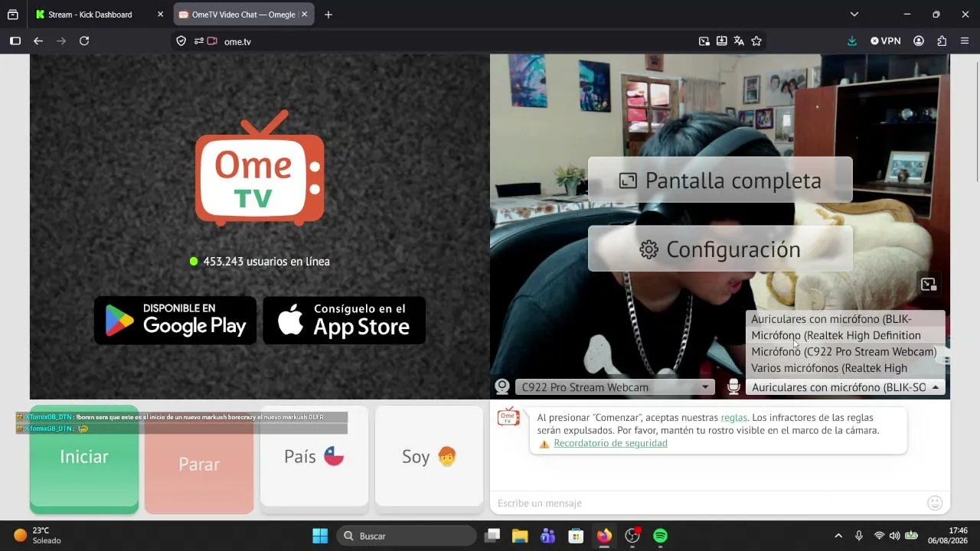View site permissions icon in address bar
This screenshot has height=551, width=980.
coord(198,41)
